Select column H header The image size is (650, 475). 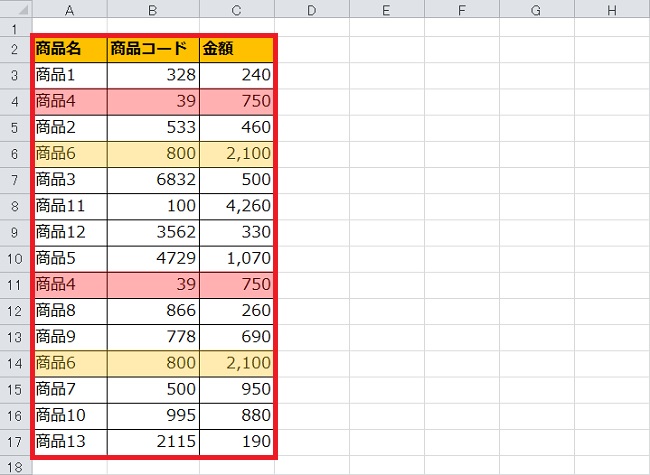(611, 10)
